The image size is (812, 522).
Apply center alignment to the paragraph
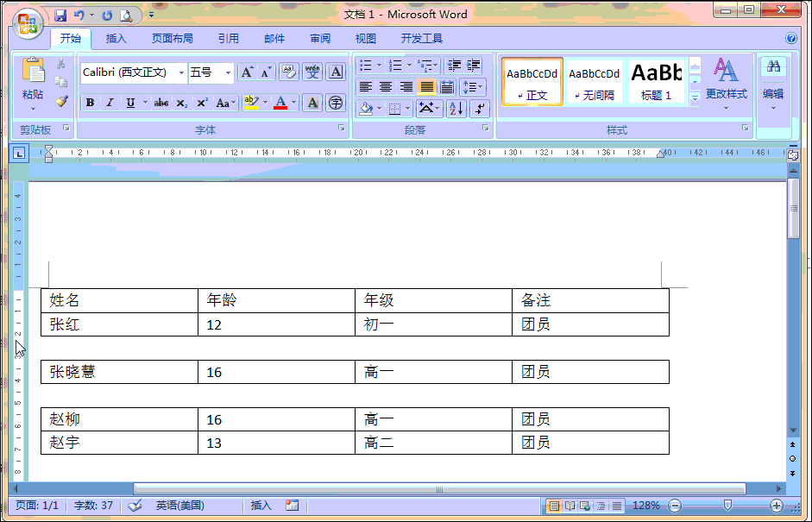click(387, 86)
